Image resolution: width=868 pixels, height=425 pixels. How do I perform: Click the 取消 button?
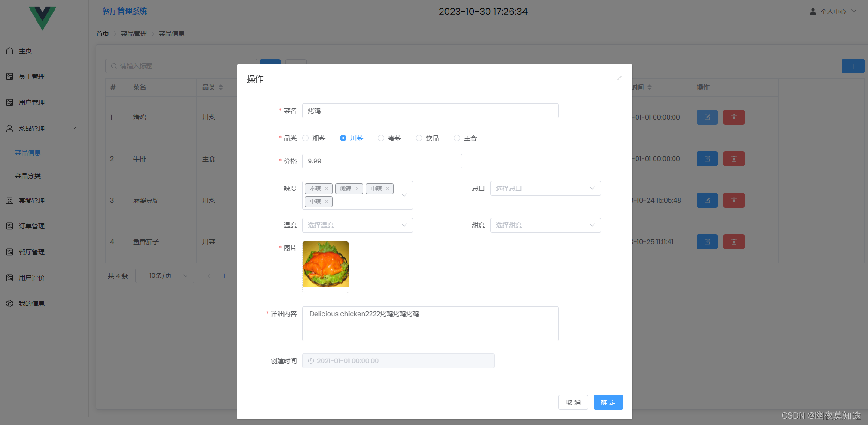pyautogui.click(x=573, y=402)
